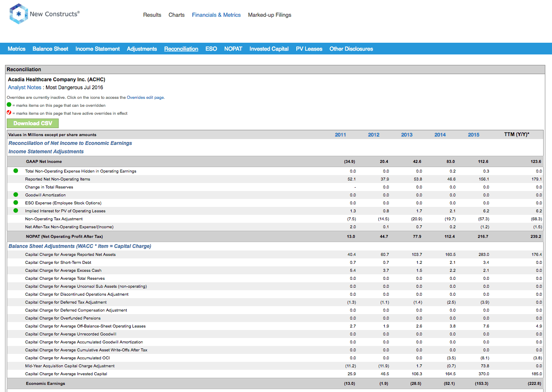Switch to the Invested Capital tab

pos(269,49)
